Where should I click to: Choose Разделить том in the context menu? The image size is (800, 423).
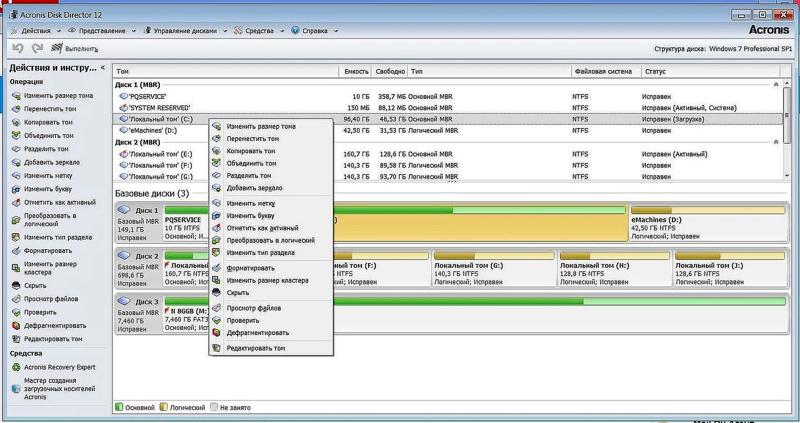(249, 176)
